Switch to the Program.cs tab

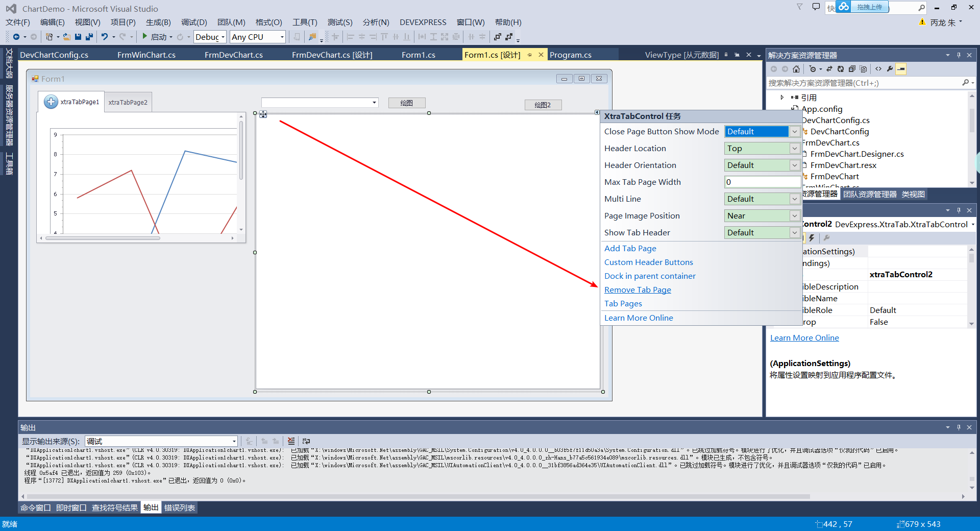pos(571,55)
